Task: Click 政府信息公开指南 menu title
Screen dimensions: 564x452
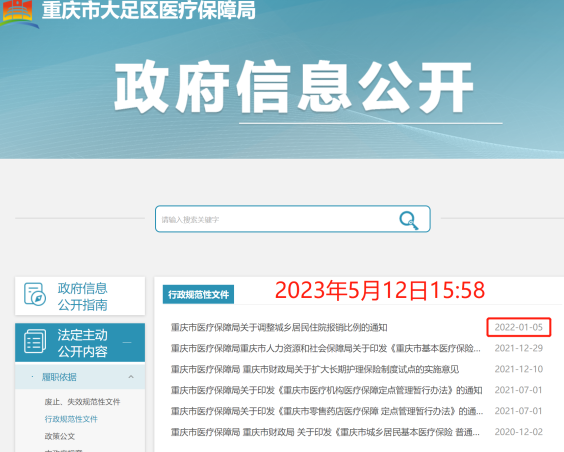Action: pos(83,297)
